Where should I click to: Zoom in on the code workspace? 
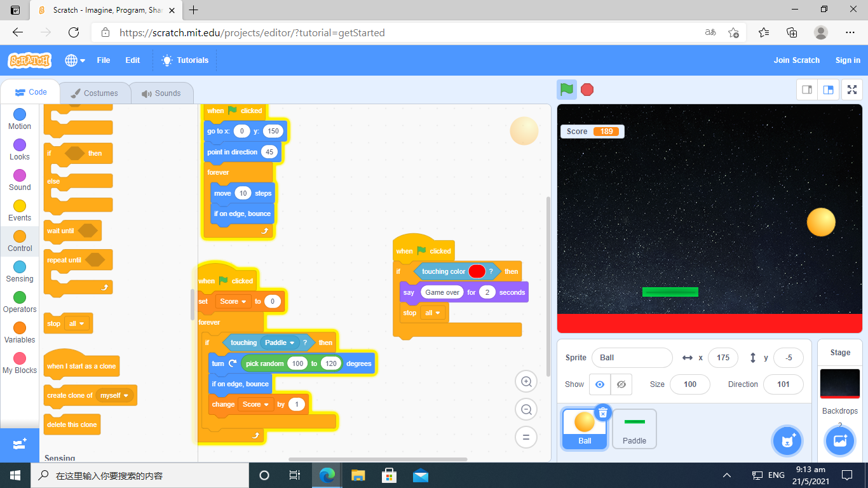click(526, 382)
